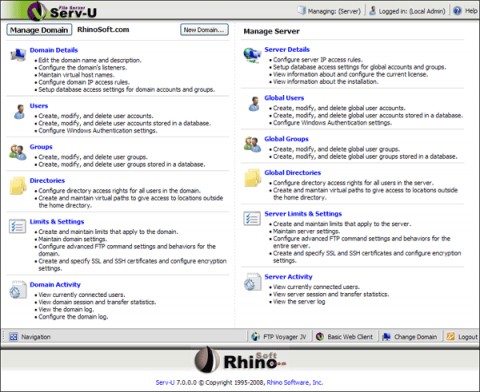Open the Domain Details link
480x392 pixels.
(54, 50)
